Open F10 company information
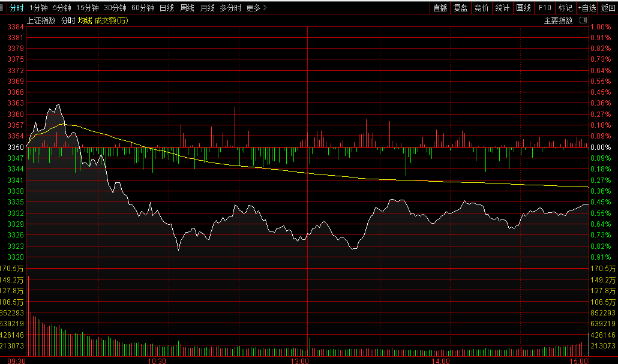 [x=545, y=8]
